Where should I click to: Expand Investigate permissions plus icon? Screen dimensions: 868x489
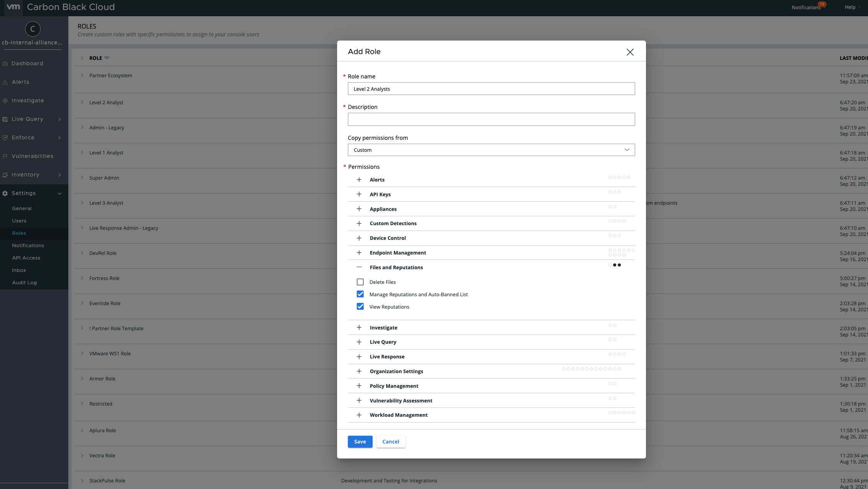point(359,328)
